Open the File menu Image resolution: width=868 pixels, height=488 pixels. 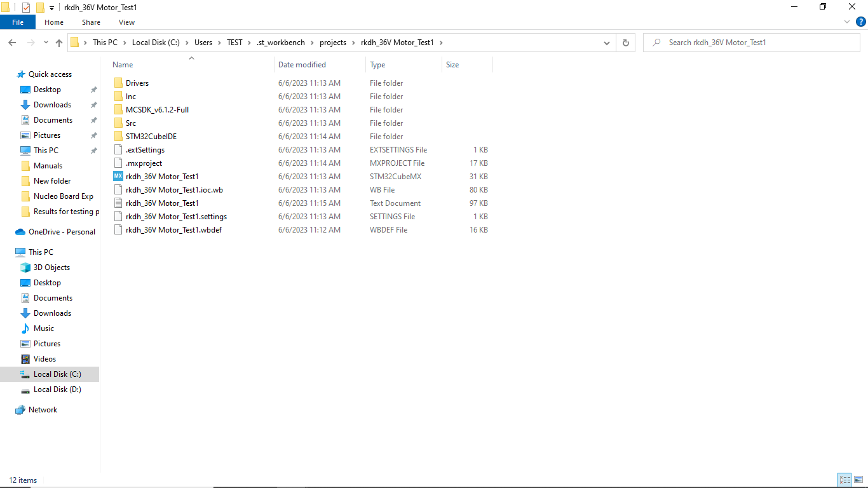coord(18,22)
